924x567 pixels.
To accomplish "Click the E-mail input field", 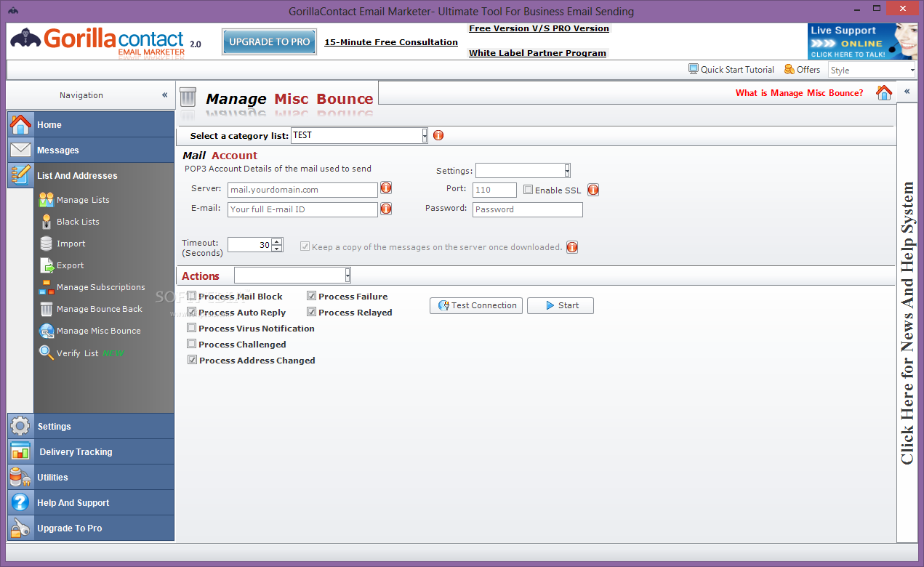I will (x=302, y=209).
